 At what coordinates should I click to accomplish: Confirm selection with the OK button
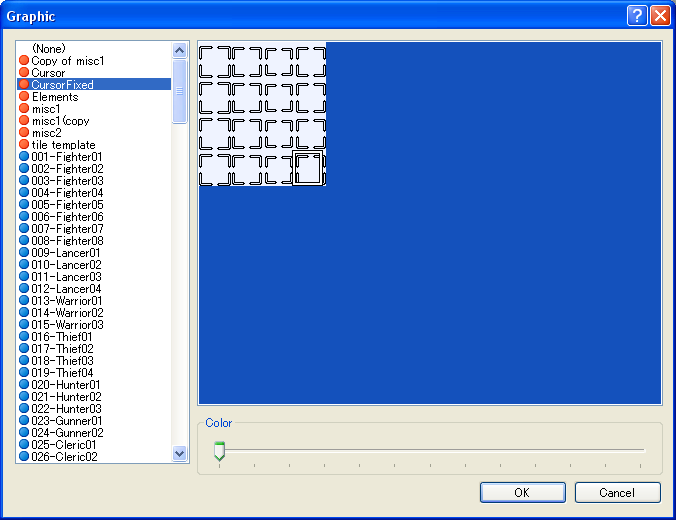click(522, 492)
